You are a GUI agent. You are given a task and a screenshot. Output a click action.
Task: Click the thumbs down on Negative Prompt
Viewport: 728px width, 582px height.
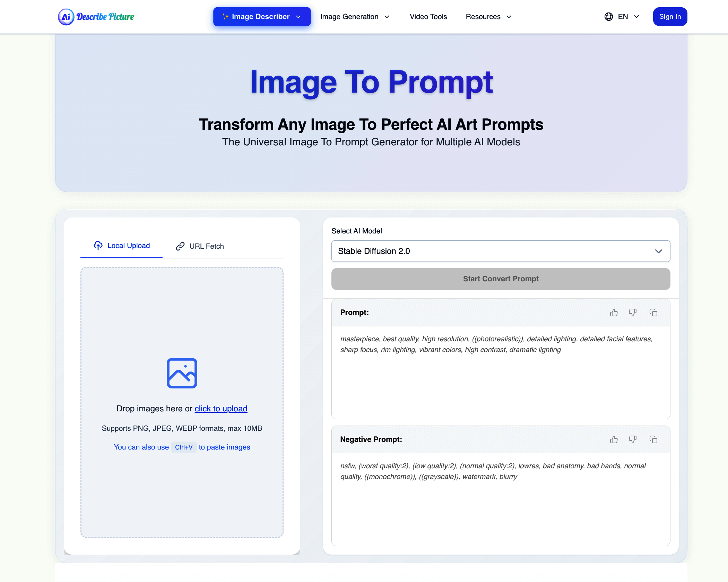coord(633,439)
